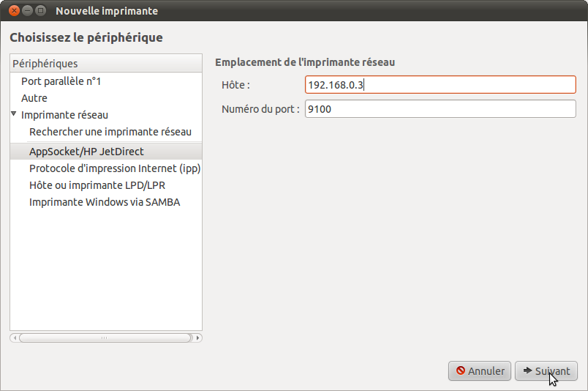
Task: Click the Suivant button
Action: tap(546, 371)
